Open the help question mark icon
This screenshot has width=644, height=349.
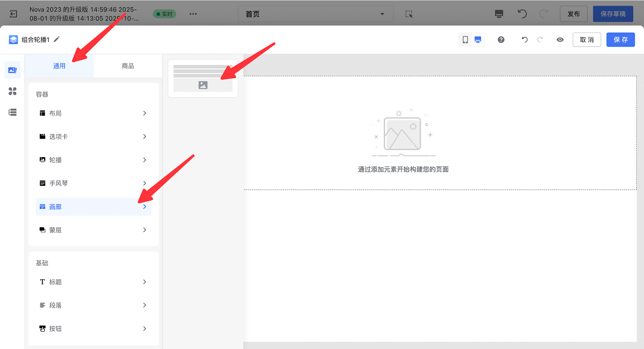click(x=501, y=39)
